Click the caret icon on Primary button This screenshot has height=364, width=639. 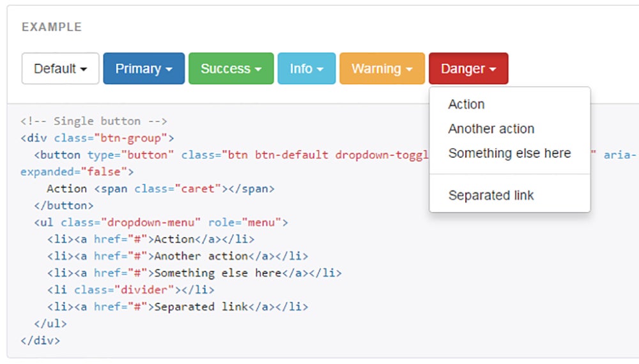169,70
